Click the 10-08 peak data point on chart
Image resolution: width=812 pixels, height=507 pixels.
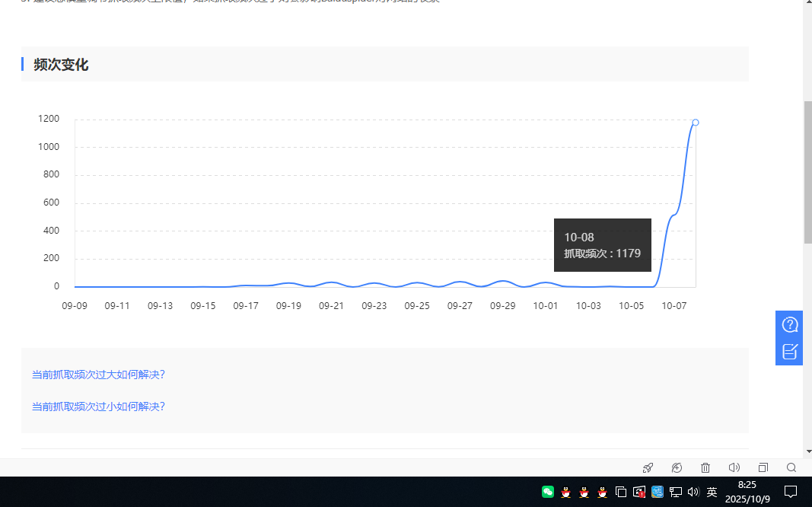(x=696, y=123)
